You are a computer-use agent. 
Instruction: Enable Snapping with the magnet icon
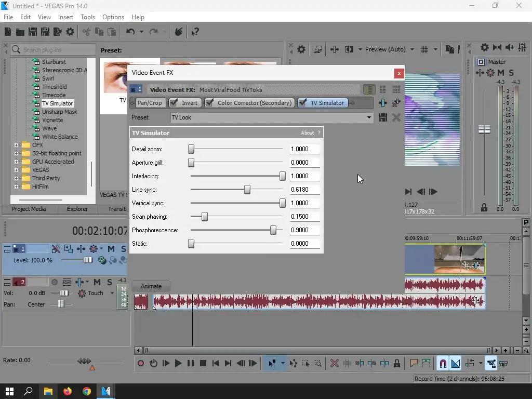(443, 363)
